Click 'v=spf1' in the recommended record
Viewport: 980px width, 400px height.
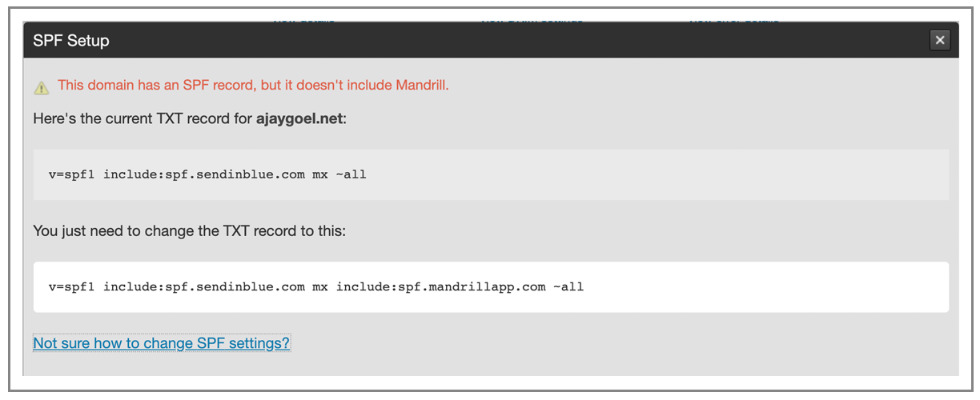[72, 286]
